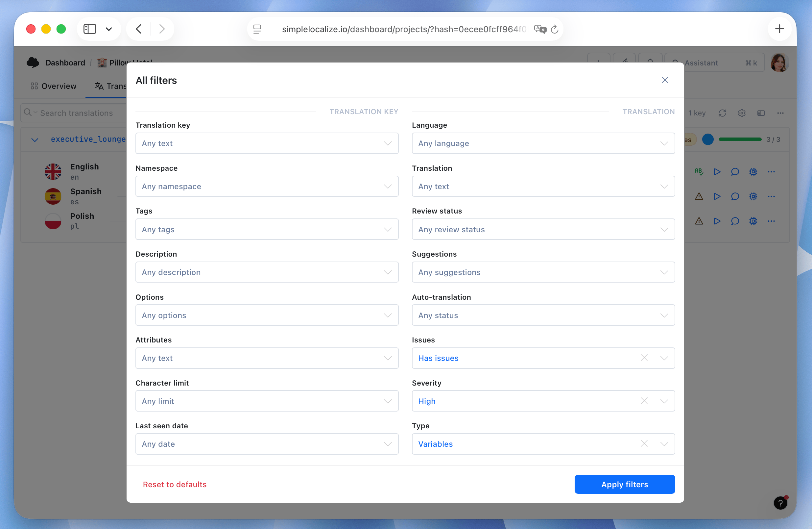
Task: Click the Polish flag icon
Action: pyautogui.click(x=53, y=221)
